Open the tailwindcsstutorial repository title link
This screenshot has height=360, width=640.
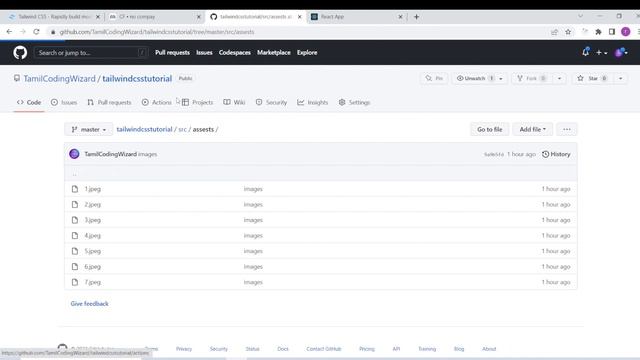[137, 78]
